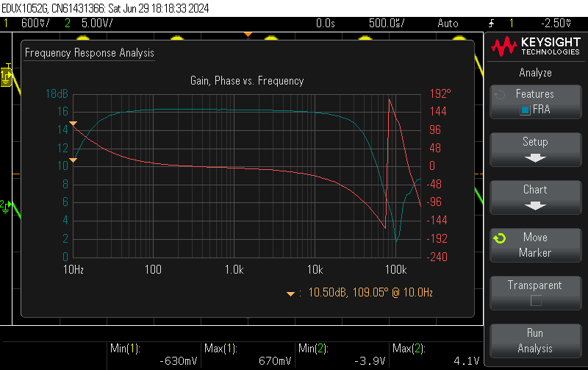Click the grayed undo icon in Features
Screen dimensions: 588x370
tap(500, 95)
